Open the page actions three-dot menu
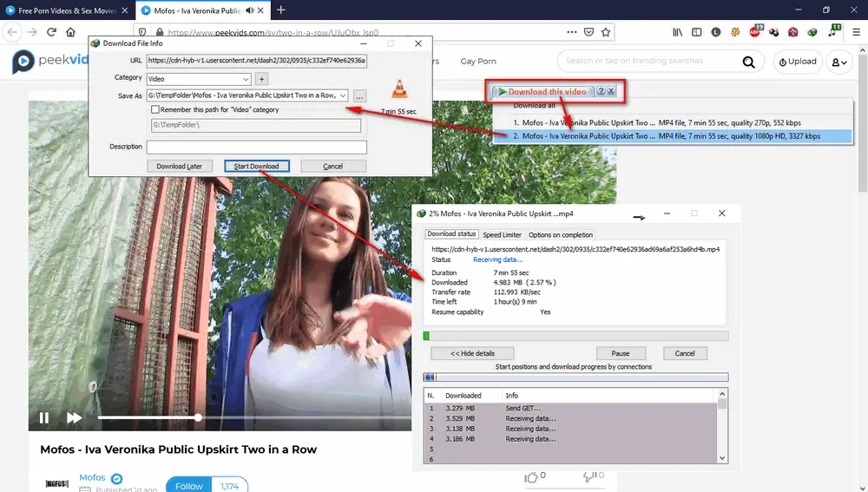This screenshot has width=868, height=492. click(572, 32)
